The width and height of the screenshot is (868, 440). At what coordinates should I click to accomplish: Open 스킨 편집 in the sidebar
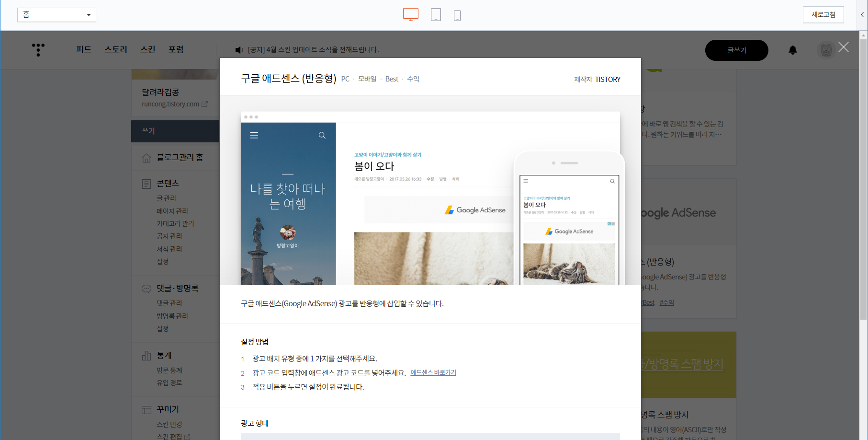[169, 437]
